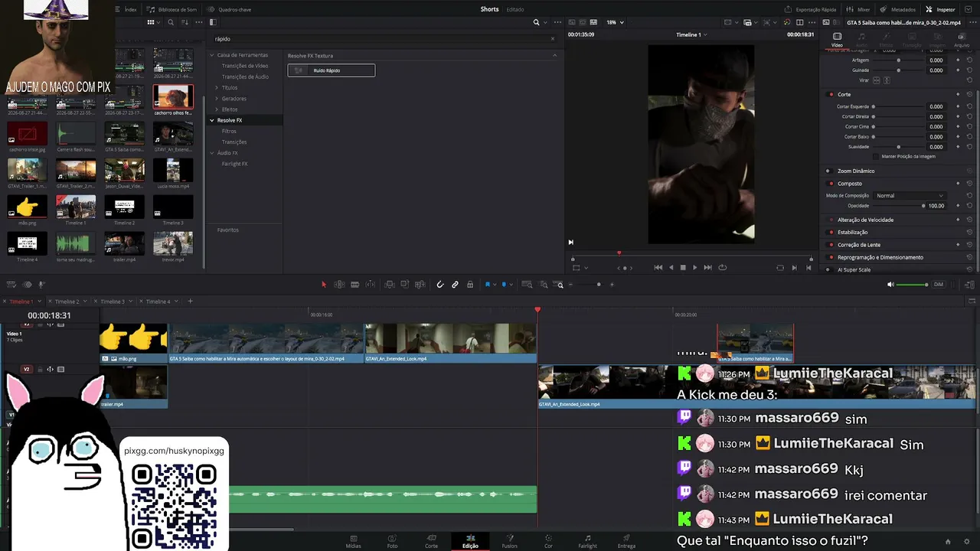Toggle the Correção de Lente enable switch

(831, 245)
